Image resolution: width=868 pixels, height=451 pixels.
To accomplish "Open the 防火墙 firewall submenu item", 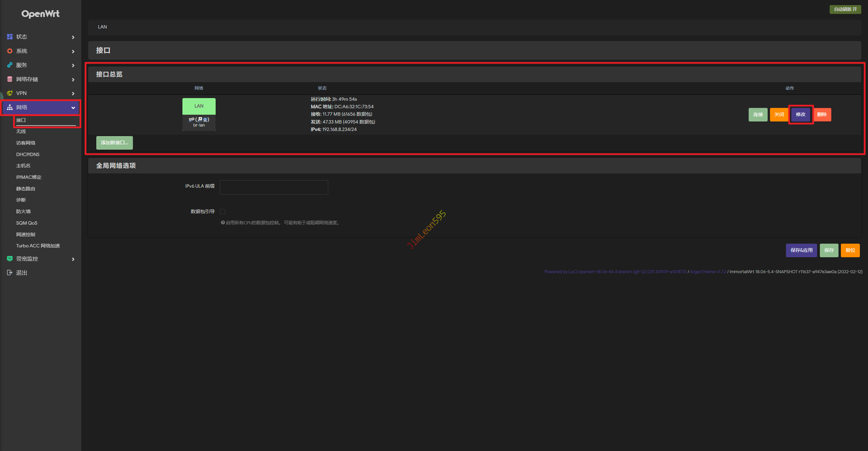I will pyautogui.click(x=23, y=211).
